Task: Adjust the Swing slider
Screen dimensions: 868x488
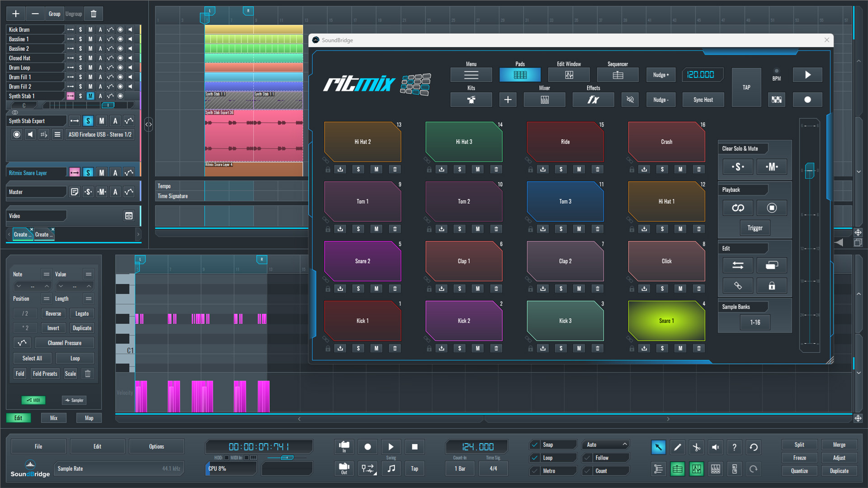Action: pyautogui.click(x=287, y=458)
